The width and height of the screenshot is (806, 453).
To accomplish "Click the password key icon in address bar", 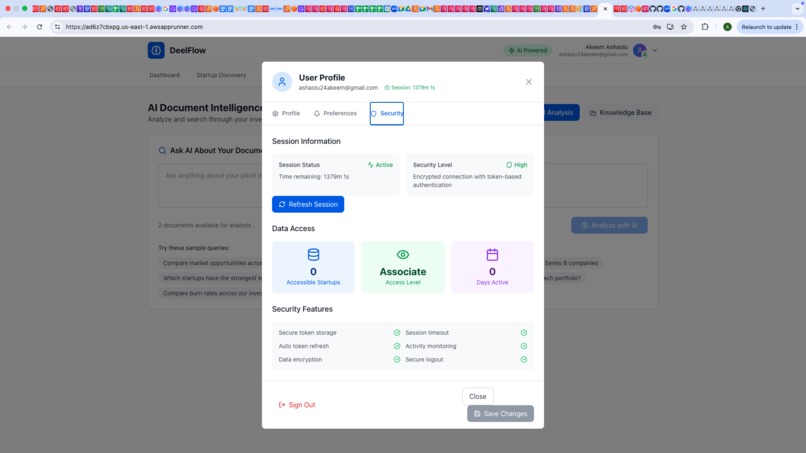I will click(x=657, y=27).
